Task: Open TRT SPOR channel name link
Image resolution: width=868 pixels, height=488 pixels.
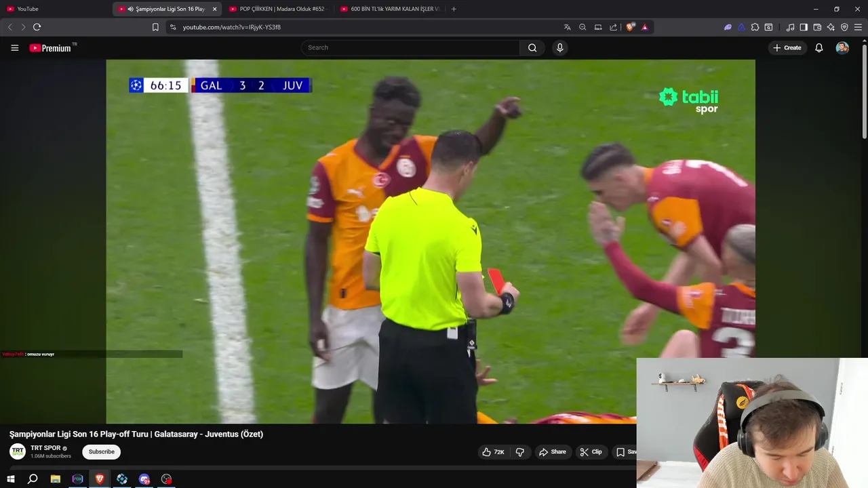Action: (45, 448)
